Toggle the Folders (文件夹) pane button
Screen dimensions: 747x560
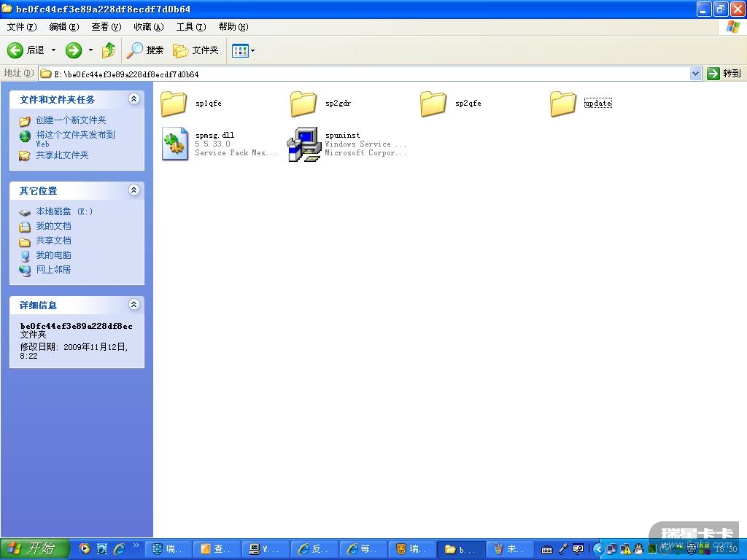[x=196, y=50]
